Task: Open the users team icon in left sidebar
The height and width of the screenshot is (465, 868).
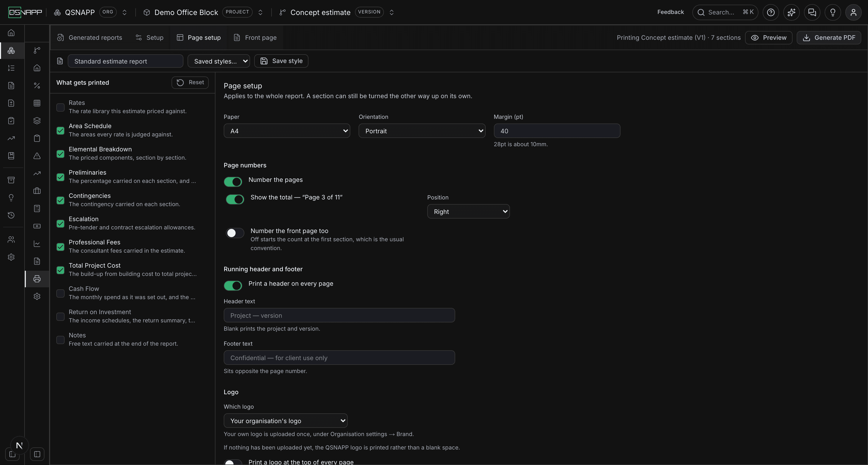Action: click(x=11, y=239)
